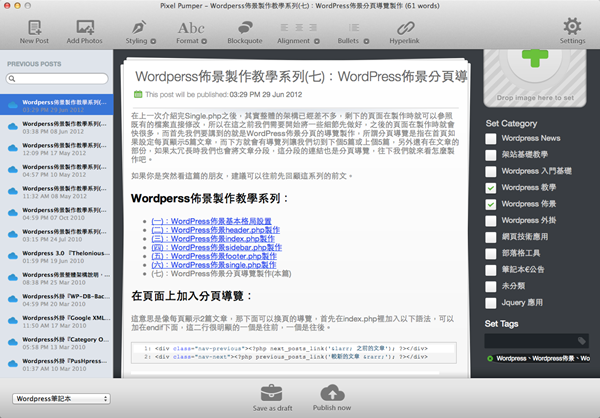The image size is (600, 418).
Task: Select the post dated 01:59 PM 19 Jun 2010
Action: (x=57, y=257)
